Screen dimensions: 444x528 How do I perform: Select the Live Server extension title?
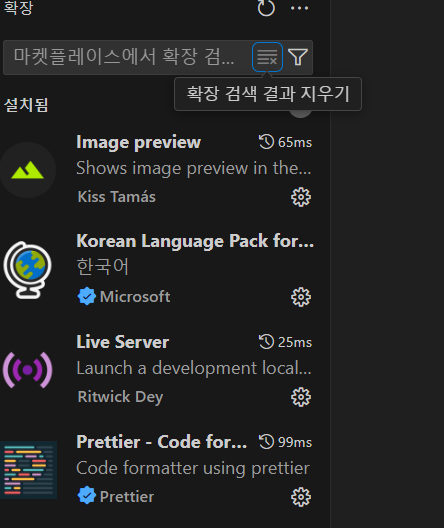pos(123,342)
